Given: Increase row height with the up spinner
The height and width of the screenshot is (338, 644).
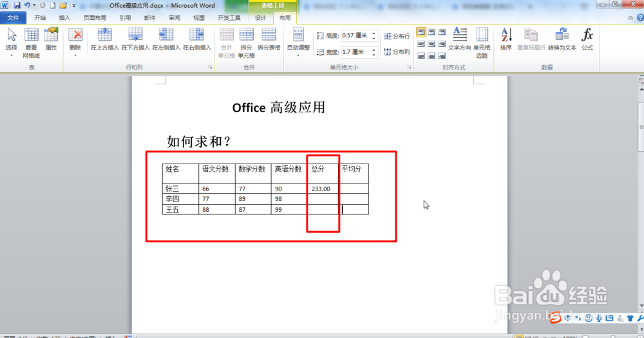Looking at the screenshot, I should pos(374,33).
